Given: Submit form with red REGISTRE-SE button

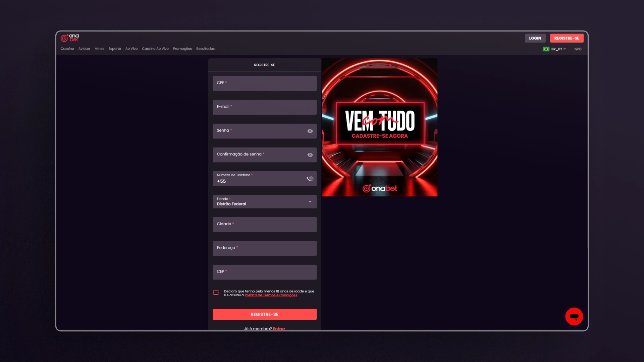Looking at the screenshot, I should [x=264, y=314].
